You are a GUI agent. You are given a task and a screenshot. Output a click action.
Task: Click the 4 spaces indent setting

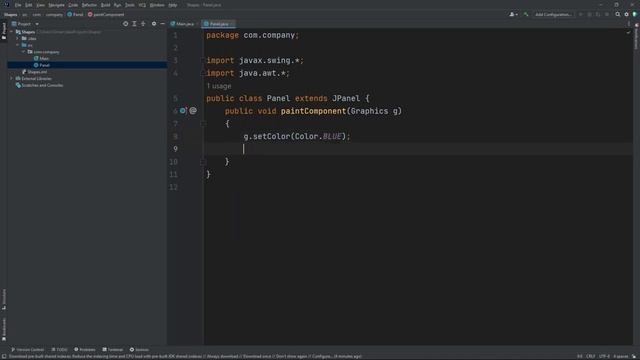click(x=620, y=356)
